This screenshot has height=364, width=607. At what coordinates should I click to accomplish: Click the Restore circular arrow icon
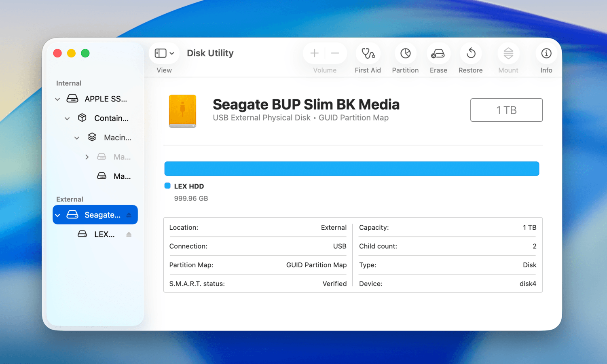point(471,53)
